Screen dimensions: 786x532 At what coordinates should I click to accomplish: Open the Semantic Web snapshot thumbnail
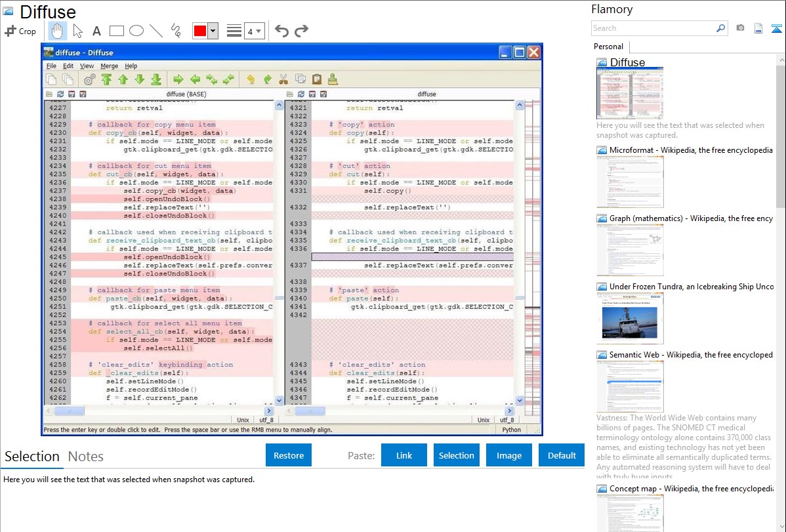coord(630,386)
